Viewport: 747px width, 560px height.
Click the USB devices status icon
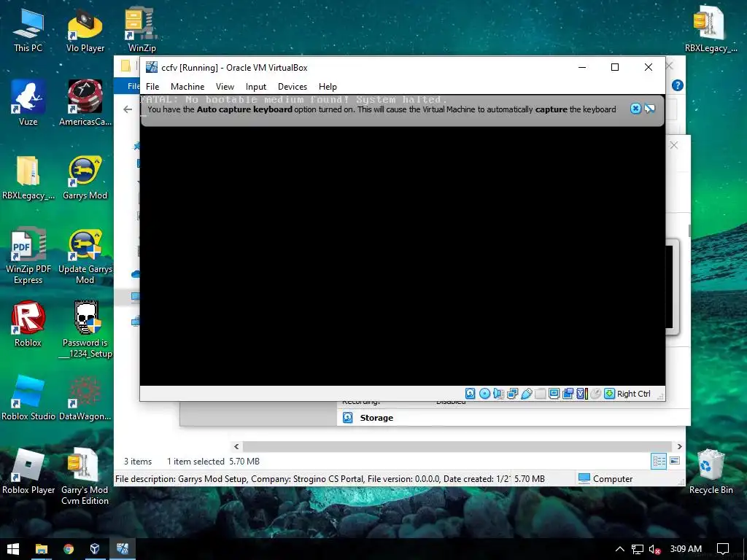527,393
